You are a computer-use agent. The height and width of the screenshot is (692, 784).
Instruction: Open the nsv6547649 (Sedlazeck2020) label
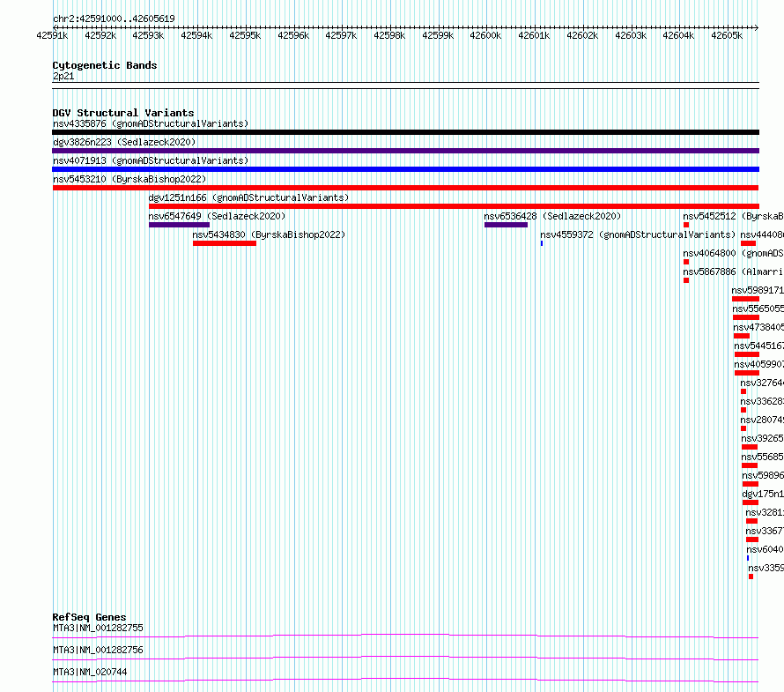[x=217, y=216]
